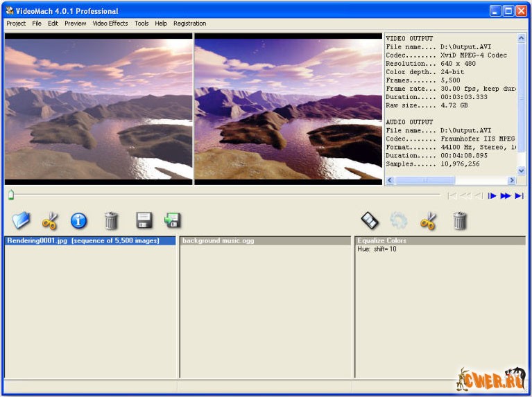Screen dimensions: 532x397
Task: Select the Equalize Colors effect entry
Action: (x=381, y=241)
